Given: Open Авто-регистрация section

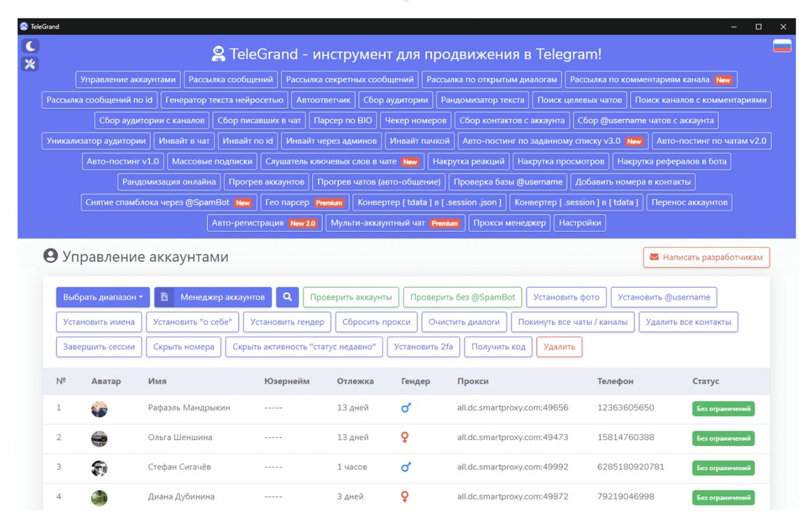Looking at the screenshot, I should 265,223.
